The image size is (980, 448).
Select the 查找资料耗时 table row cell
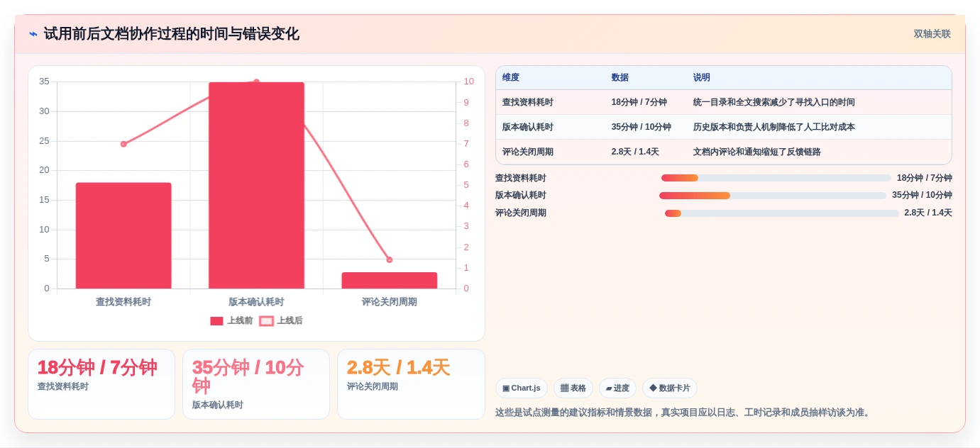pos(527,102)
